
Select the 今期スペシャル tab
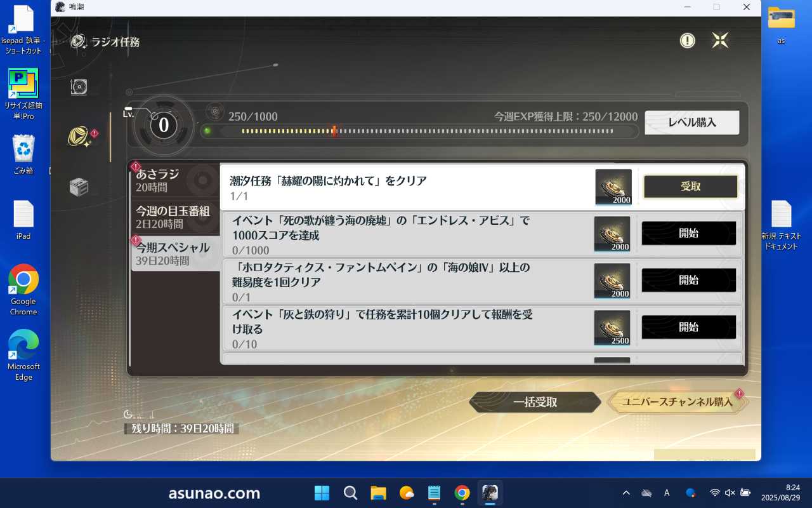click(x=174, y=253)
